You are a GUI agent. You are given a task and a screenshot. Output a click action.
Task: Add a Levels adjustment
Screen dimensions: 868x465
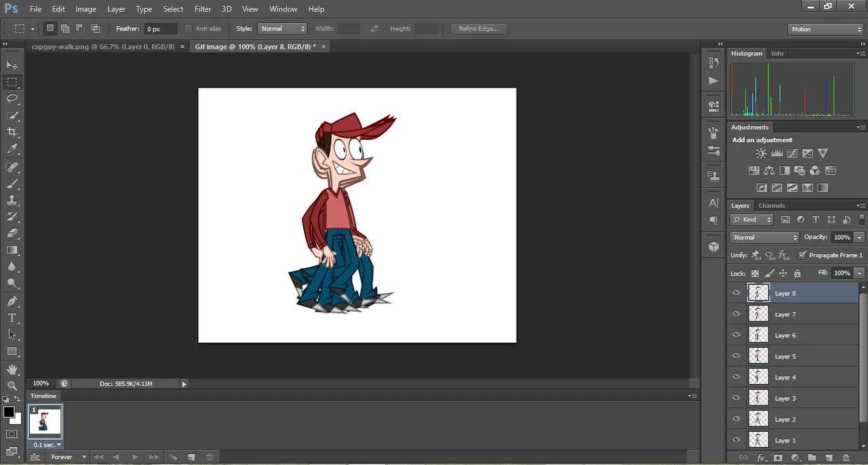click(x=777, y=153)
